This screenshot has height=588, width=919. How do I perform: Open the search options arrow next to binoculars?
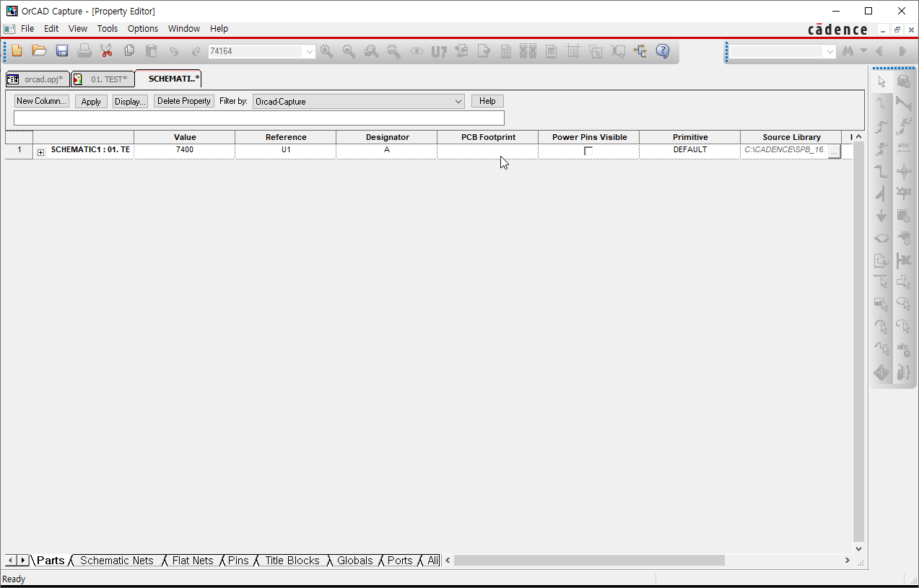pyautogui.click(x=863, y=51)
